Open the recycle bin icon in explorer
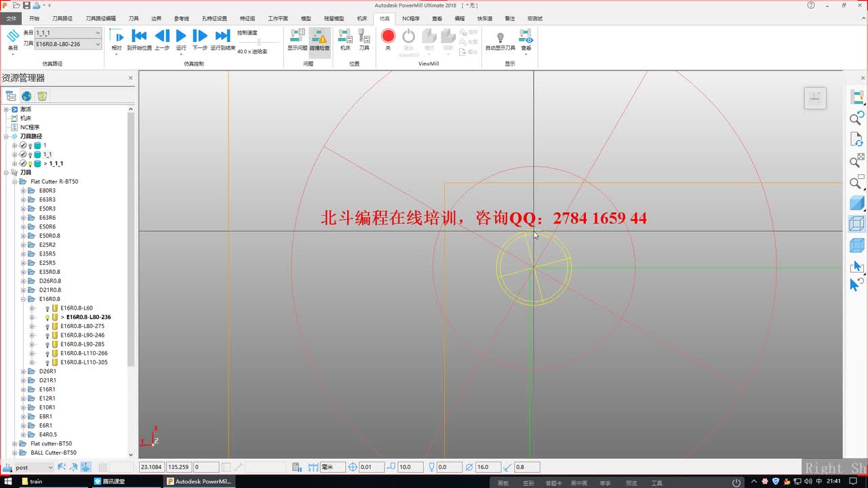The height and width of the screenshot is (488, 868). click(x=42, y=96)
